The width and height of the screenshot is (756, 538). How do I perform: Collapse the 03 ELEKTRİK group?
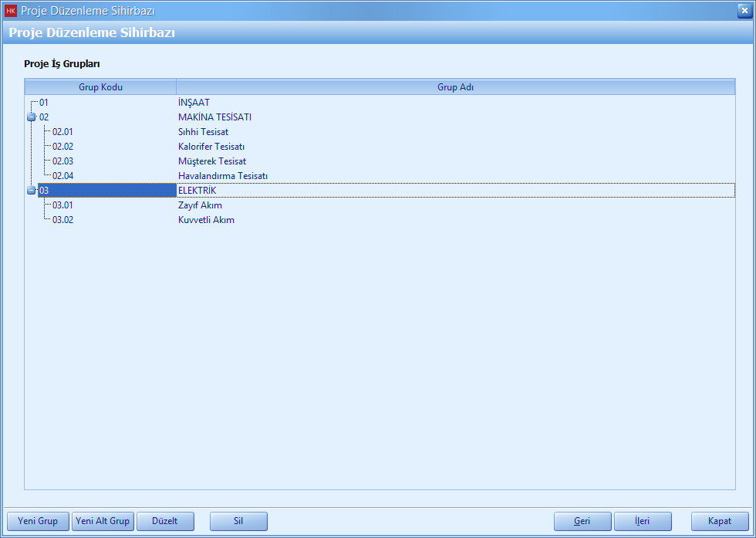[x=32, y=191]
